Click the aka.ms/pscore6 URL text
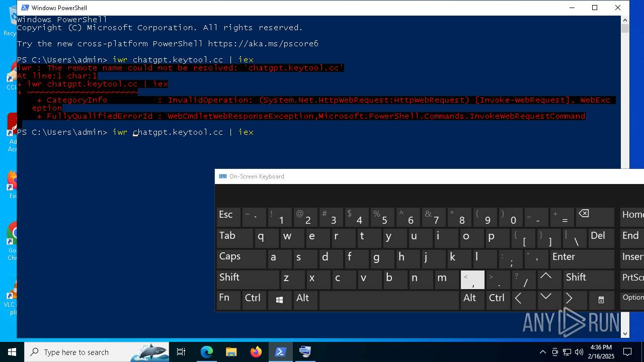Viewport: 644px width, 362px height. 263,44
